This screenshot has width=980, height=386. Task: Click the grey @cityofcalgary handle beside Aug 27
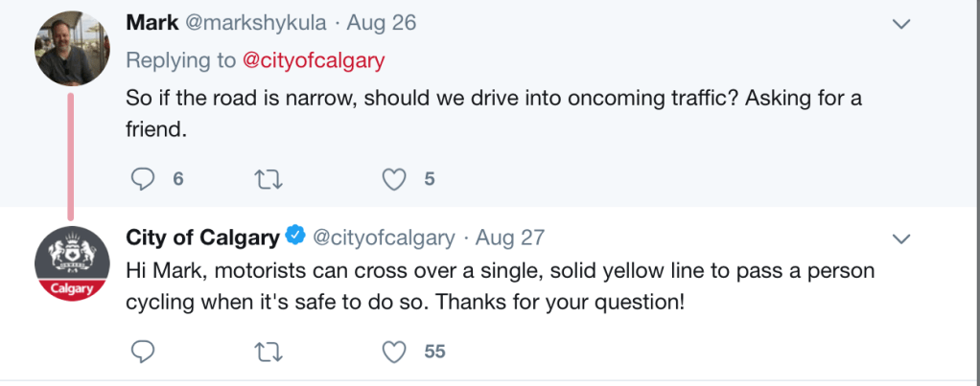[385, 237]
